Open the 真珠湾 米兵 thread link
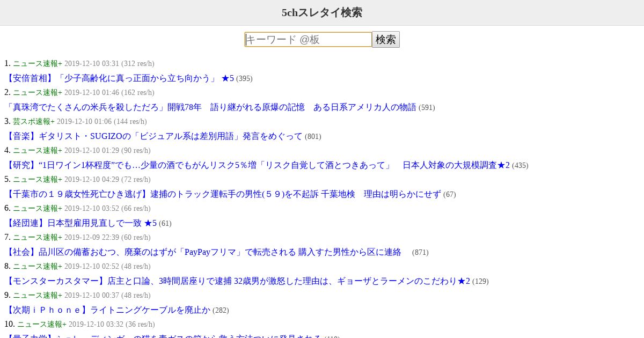Screen dimensions: 644x338 [x=210, y=107]
